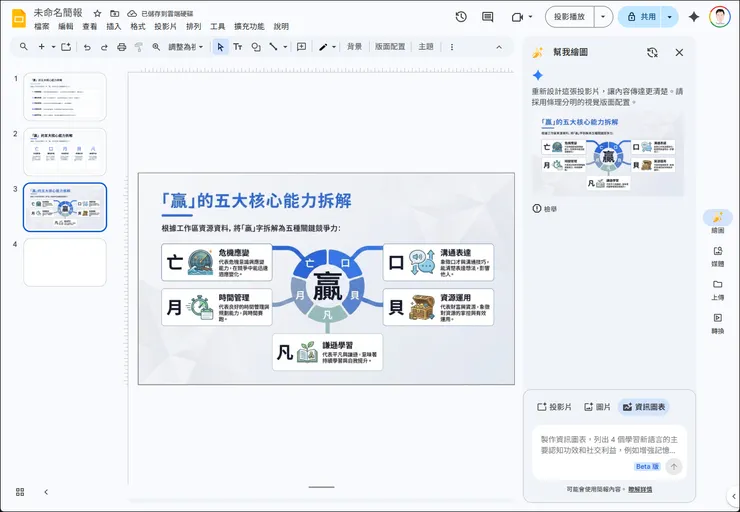Expand the hidden side panel arrow
This screenshot has height=512, width=740.
pos(733,496)
